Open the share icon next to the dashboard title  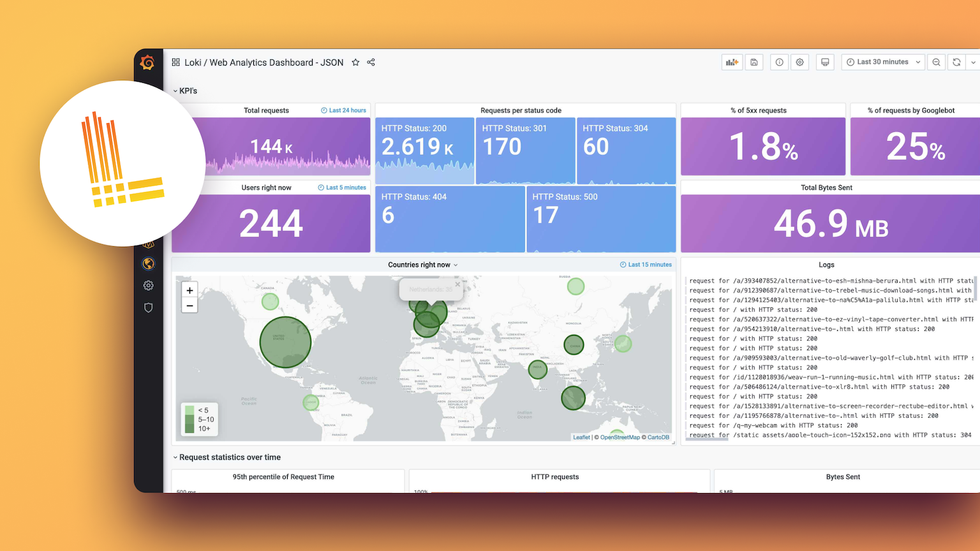tap(371, 62)
